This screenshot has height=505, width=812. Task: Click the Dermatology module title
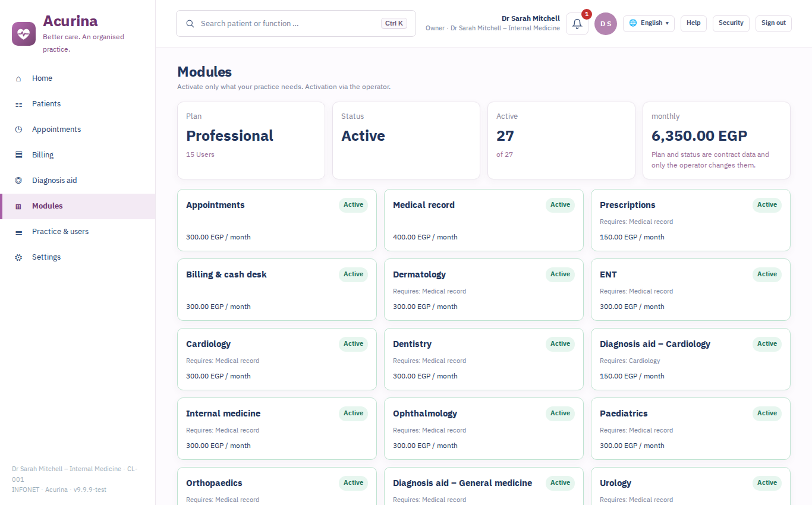pos(419,274)
